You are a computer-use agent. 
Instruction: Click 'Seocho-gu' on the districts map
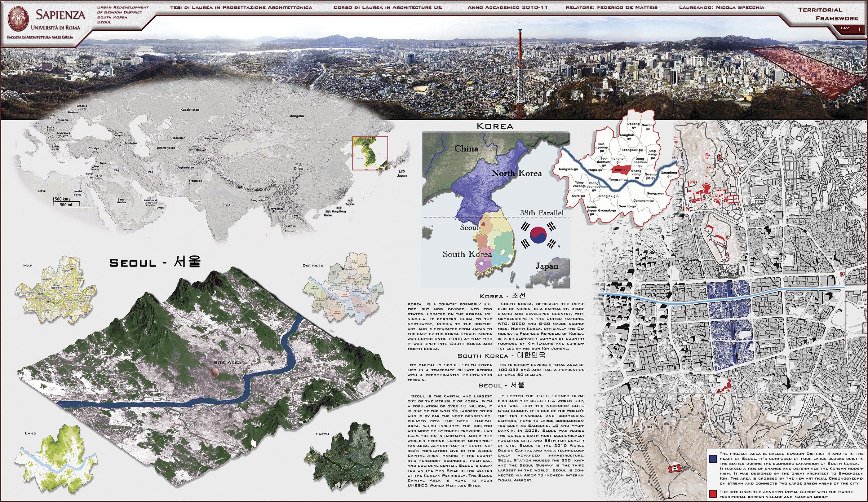tap(627, 206)
